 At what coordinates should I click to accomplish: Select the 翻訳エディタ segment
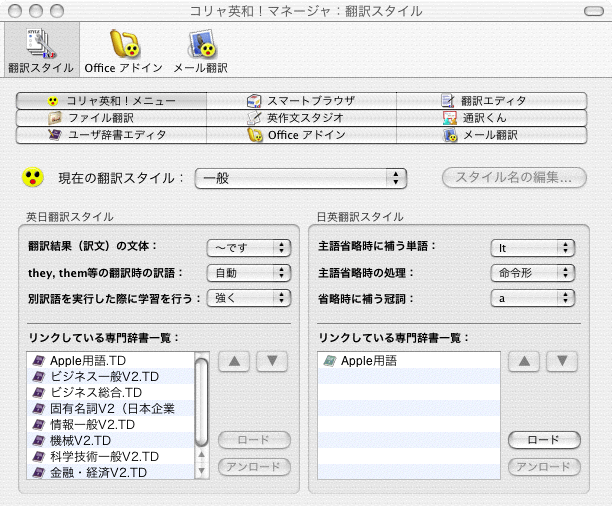(x=491, y=101)
